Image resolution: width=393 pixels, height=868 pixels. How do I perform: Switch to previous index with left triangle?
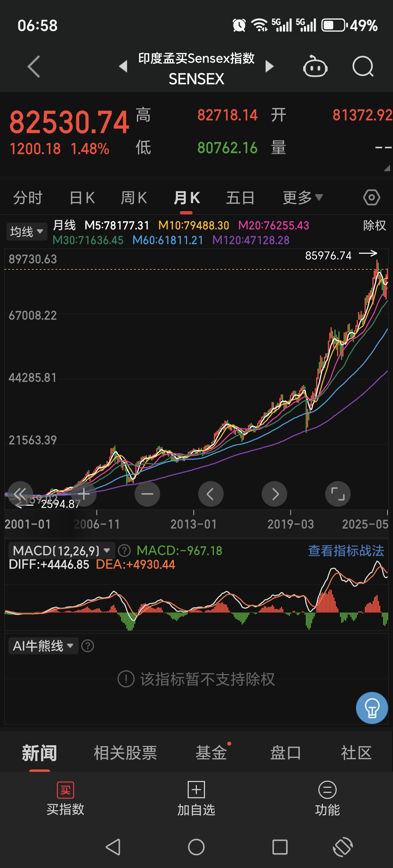123,67
